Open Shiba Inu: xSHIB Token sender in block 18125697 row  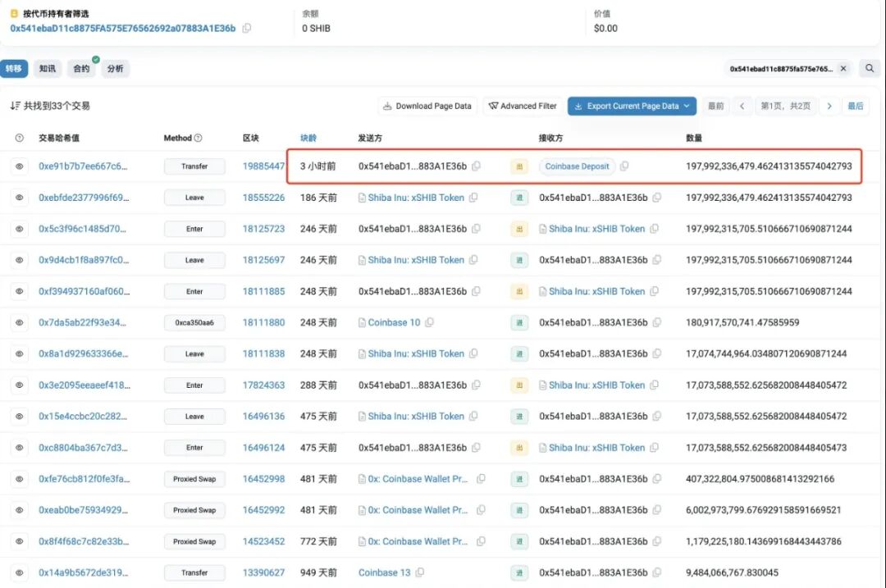416,261
